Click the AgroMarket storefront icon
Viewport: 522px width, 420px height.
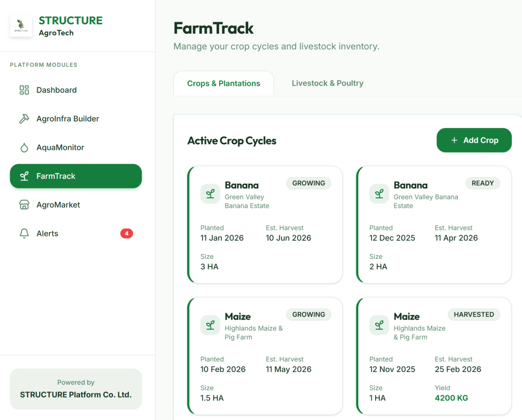24,205
